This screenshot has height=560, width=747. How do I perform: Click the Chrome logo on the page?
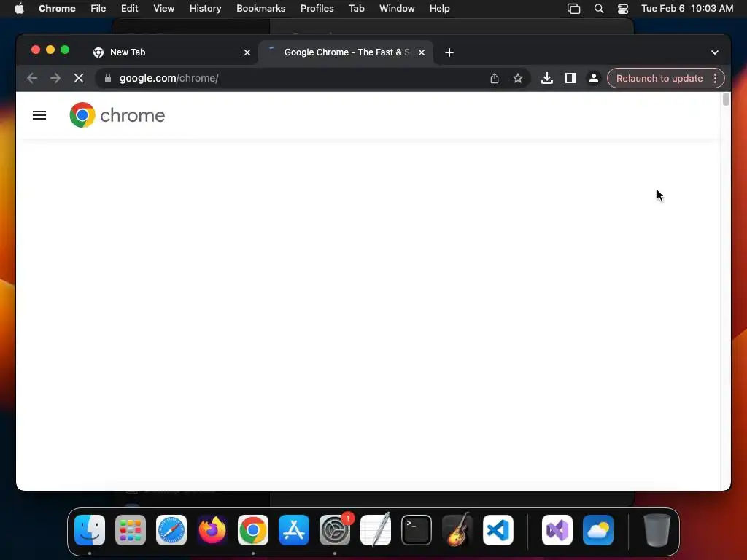pos(117,115)
